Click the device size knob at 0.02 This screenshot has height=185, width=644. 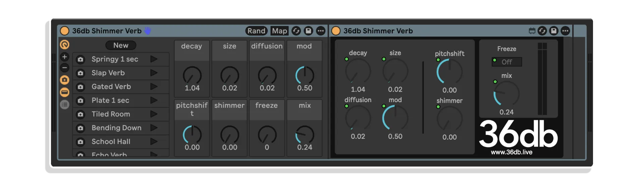pyautogui.click(x=395, y=71)
